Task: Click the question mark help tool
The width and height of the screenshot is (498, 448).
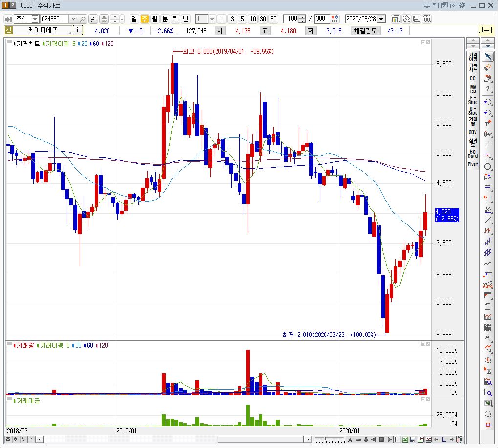Action: (488, 90)
